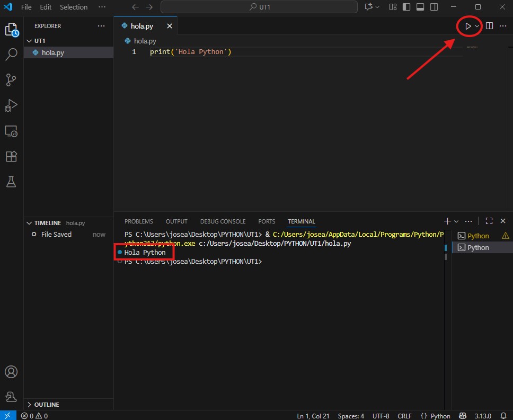
Task: Click the UT1 command center search box
Action: 259,7
